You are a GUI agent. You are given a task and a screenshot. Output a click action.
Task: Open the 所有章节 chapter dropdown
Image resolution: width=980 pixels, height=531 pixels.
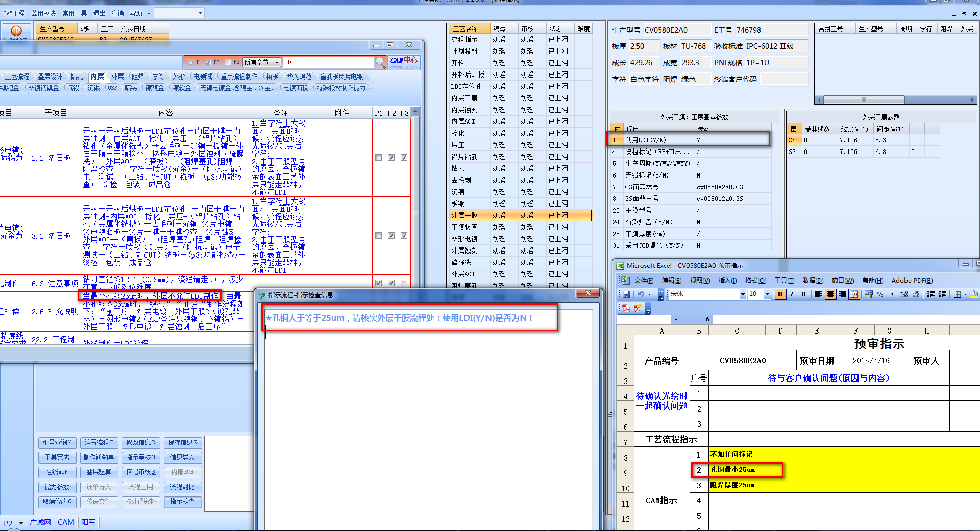point(262,62)
